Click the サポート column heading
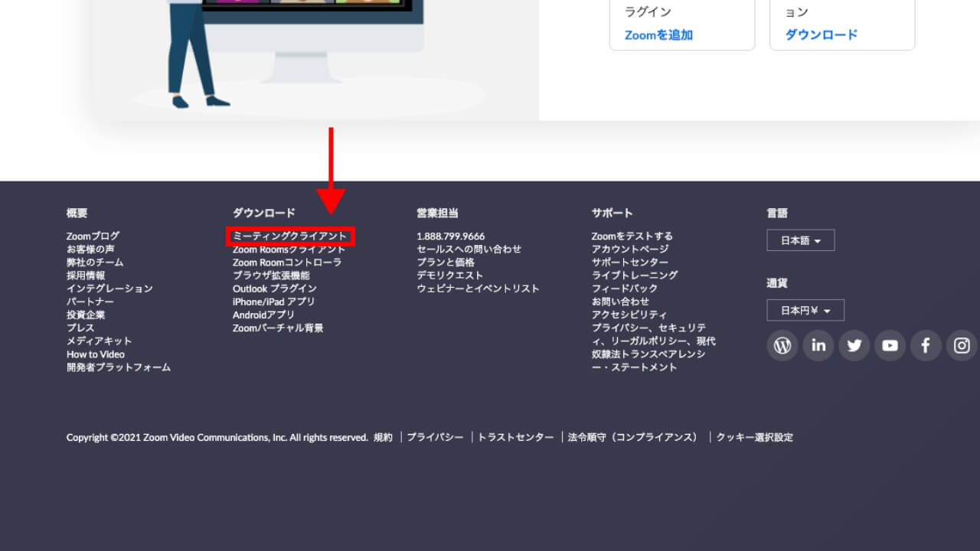980x551 pixels. (x=612, y=213)
